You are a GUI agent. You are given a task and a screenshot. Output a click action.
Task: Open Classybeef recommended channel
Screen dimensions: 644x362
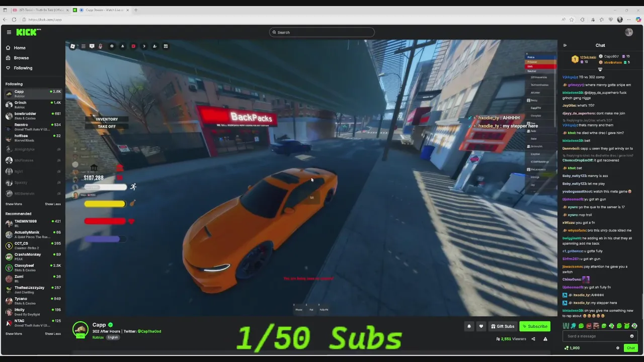[x=33, y=267]
